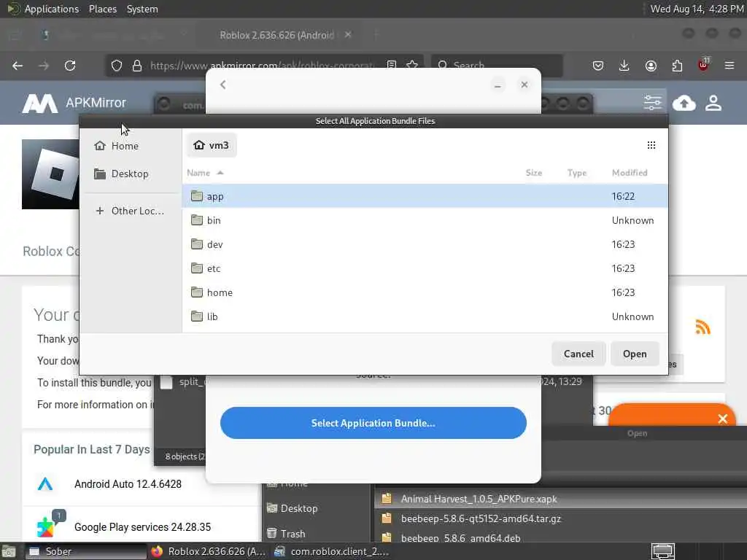Image resolution: width=747 pixels, height=560 pixels.
Task: Open the System menu
Action: pos(142,9)
